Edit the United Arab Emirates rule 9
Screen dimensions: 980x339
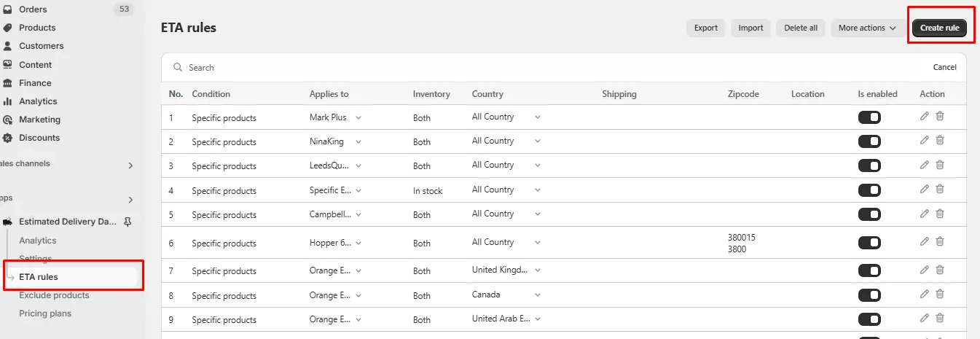pos(925,318)
